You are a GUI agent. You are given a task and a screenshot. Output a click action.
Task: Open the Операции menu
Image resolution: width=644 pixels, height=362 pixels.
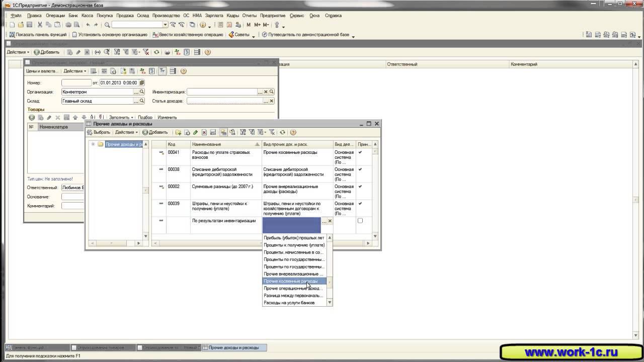tap(55, 16)
